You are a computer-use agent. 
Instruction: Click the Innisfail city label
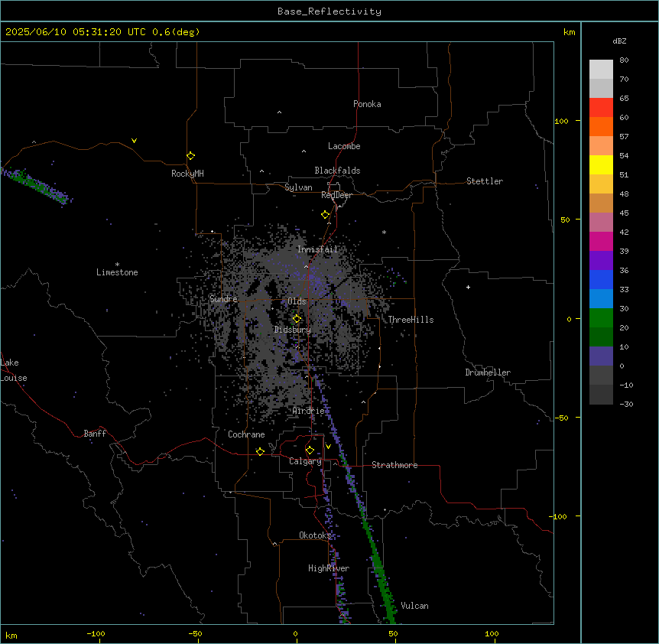pyautogui.click(x=317, y=249)
